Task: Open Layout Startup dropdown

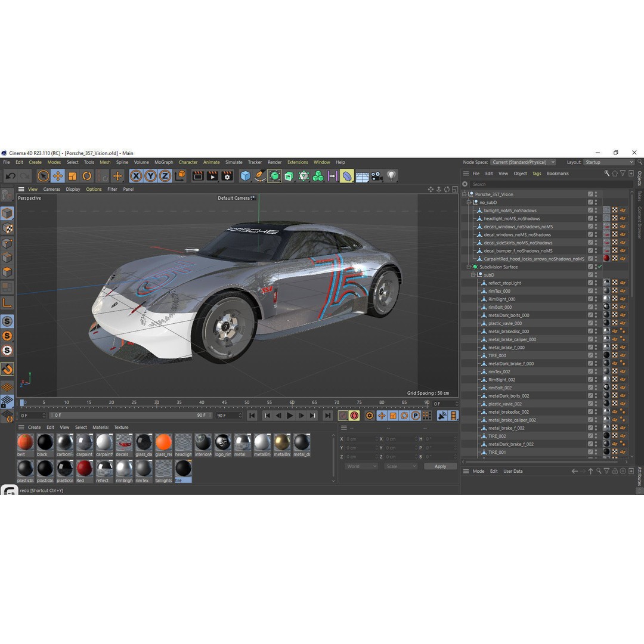Action: click(609, 162)
